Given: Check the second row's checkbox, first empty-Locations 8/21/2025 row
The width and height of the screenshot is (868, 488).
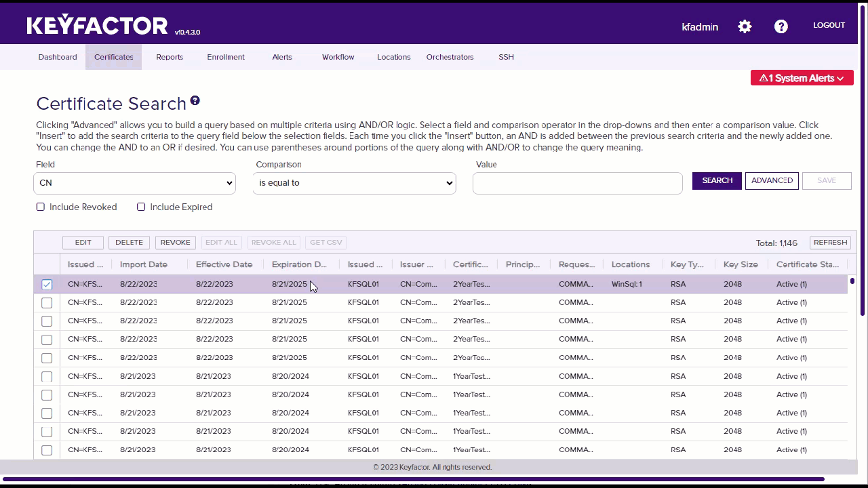Looking at the screenshot, I should tap(47, 302).
